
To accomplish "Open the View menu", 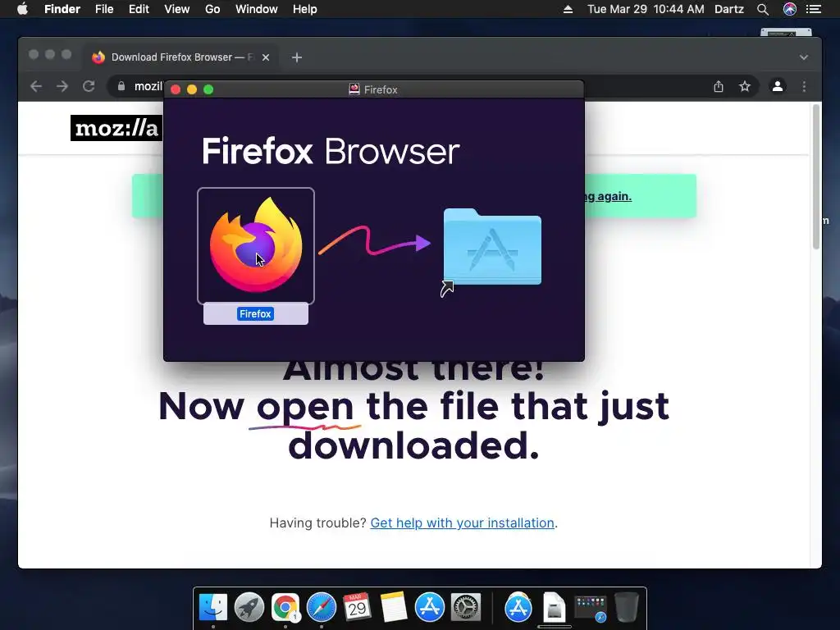I will tap(177, 9).
